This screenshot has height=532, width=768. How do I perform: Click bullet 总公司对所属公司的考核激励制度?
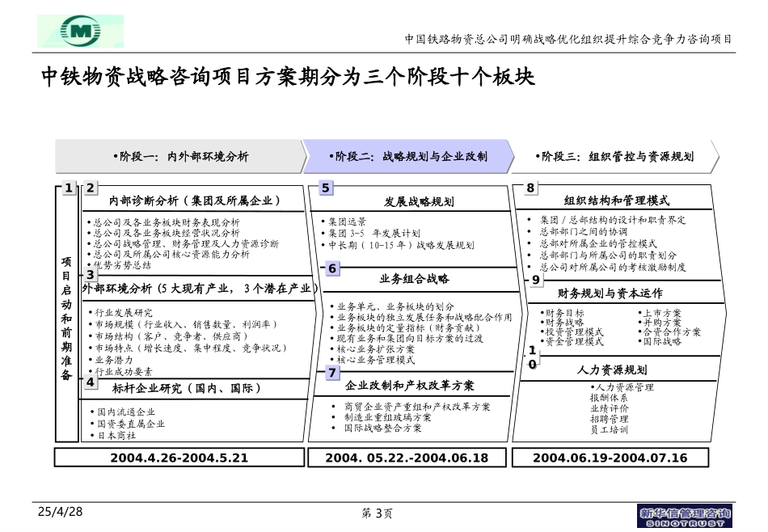pyautogui.click(x=607, y=267)
